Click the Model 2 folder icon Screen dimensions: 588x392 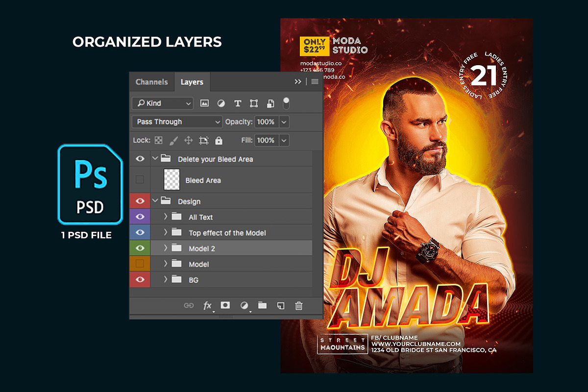(176, 248)
